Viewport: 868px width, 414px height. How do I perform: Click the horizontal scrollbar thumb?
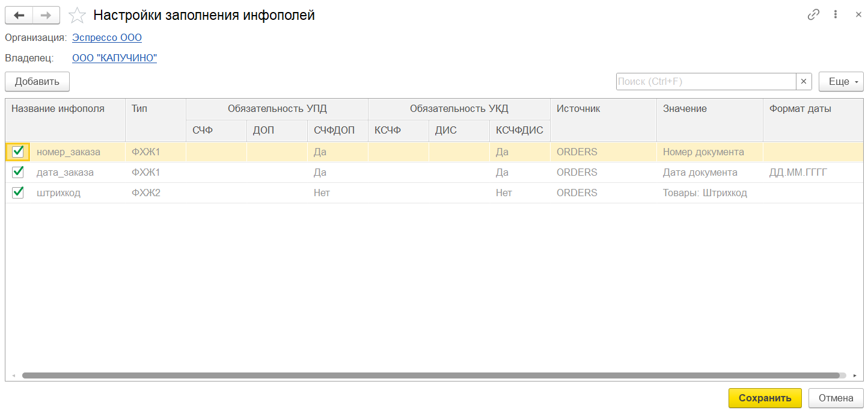click(x=430, y=375)
